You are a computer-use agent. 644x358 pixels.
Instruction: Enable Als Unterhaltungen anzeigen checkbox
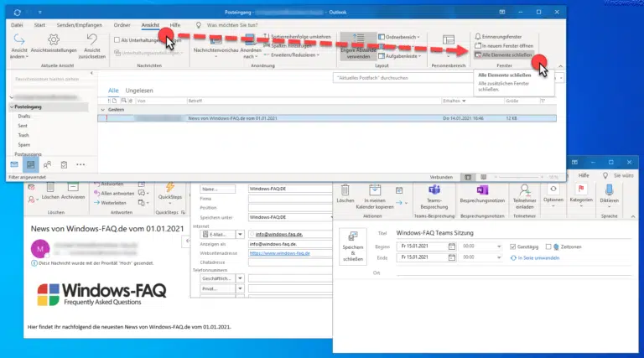coord(117,40)
